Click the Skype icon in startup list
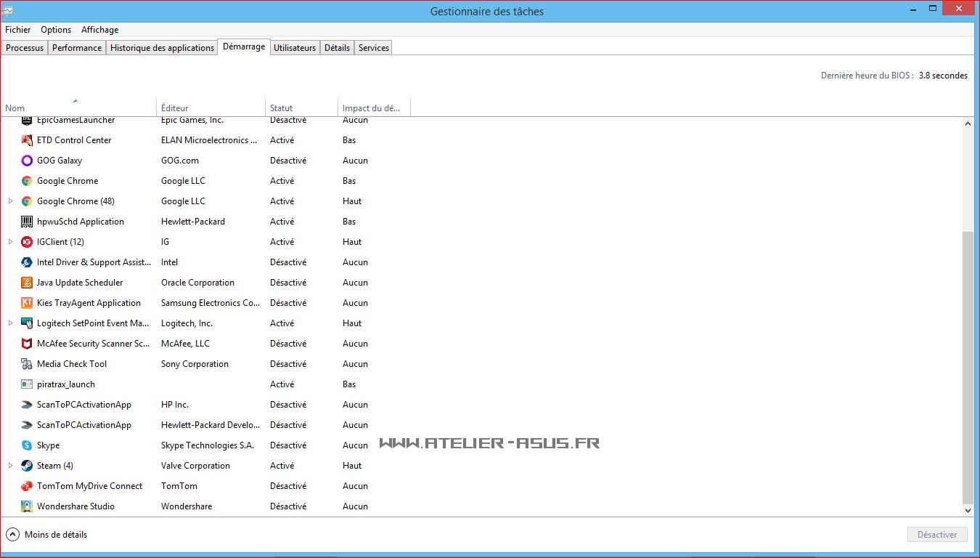 pos(27,445)
